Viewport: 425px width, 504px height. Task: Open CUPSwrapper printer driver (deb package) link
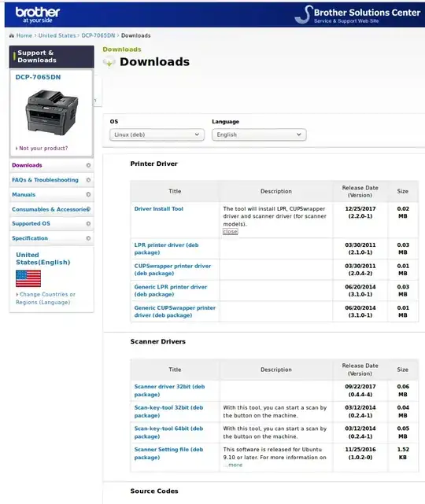pyautogui.click(x=172, y=270)
